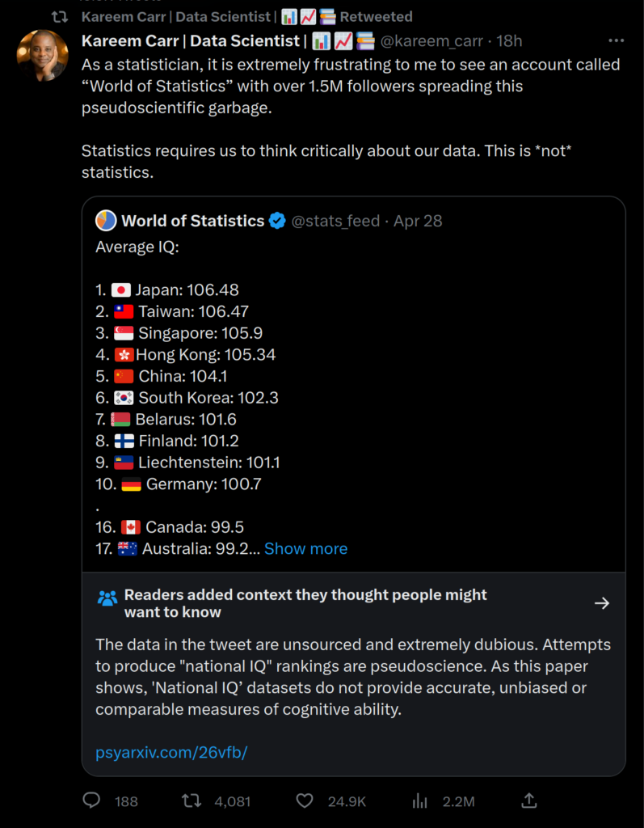Click the @stats_feed handle
Viewport: 644px width, 828px height.
coord(335,221)
